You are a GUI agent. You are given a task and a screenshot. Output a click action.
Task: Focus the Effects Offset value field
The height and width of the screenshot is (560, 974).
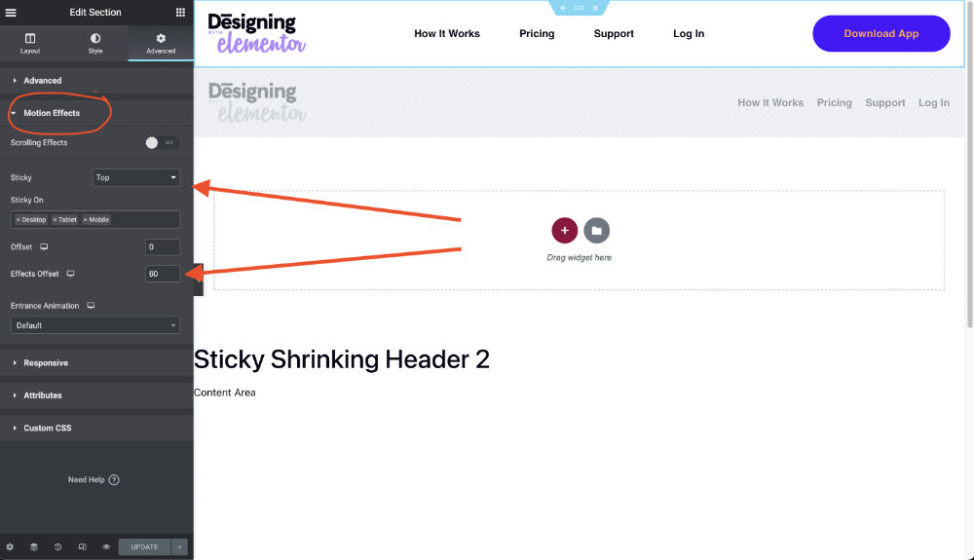tap(163, 274)
